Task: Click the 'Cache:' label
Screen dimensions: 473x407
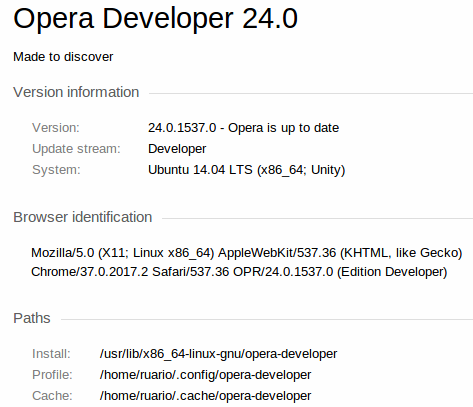Action: (x=52, y=396)
